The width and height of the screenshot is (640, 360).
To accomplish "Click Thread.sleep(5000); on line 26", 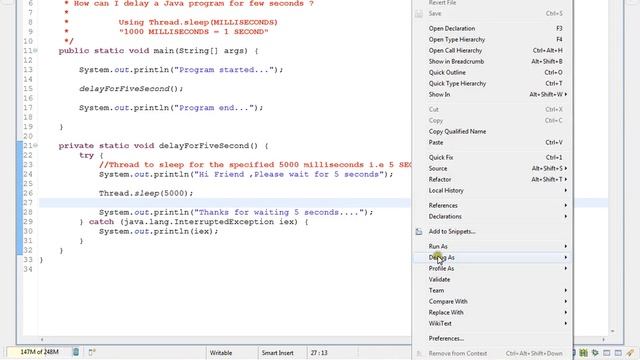I will (x=146, y=193).
